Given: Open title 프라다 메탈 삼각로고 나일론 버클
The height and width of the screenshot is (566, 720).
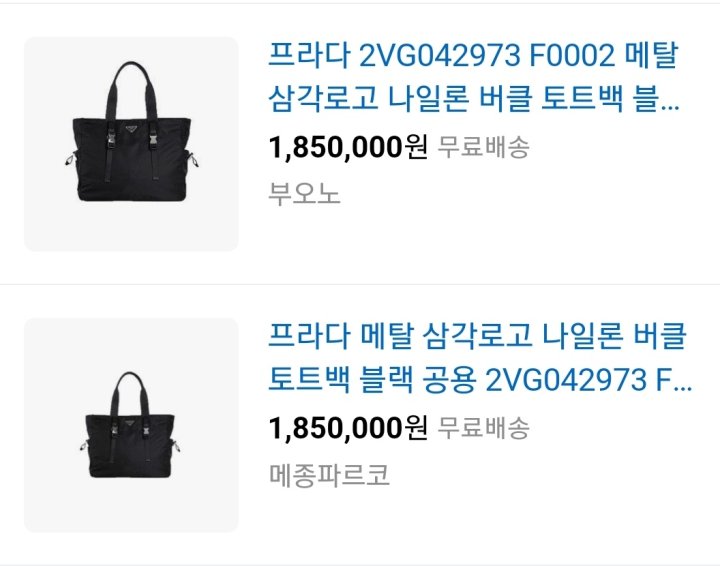Looking at the screenshot, I should click(480, 358).
